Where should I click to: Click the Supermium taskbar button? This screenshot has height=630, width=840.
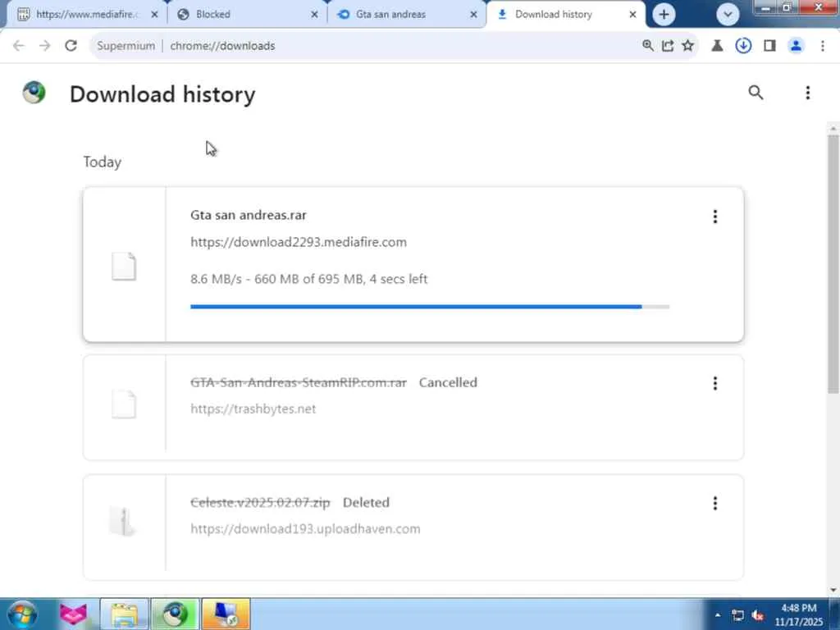click(176, 614)
